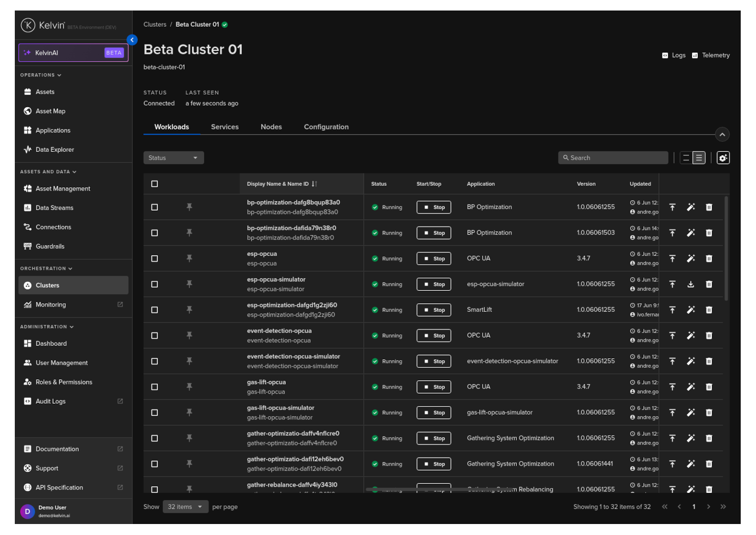
Task: Check the box for esp-optimization-dafgd1g2zji60 row
Action: 155,310
